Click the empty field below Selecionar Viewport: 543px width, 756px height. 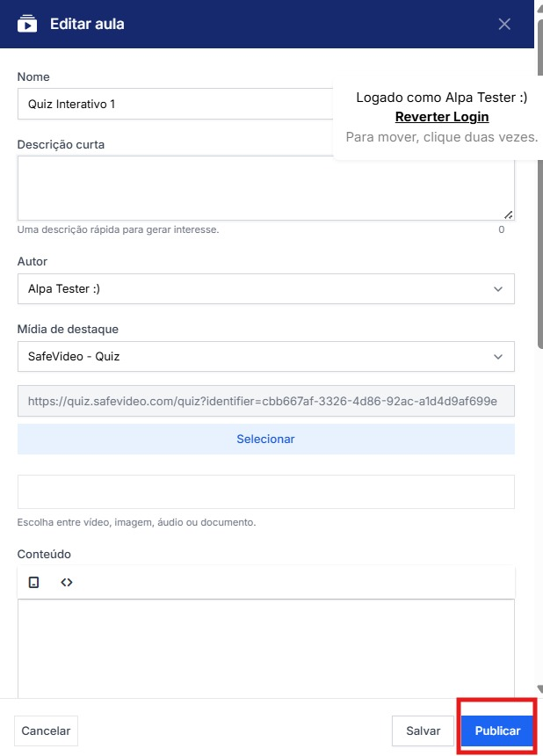(265, 491)
